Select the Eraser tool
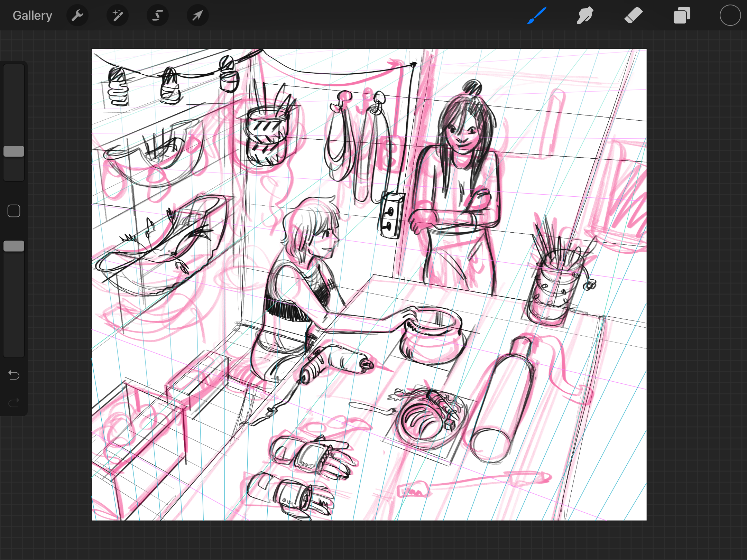This screenshot has height=560, width=747. tap(634, 16)
